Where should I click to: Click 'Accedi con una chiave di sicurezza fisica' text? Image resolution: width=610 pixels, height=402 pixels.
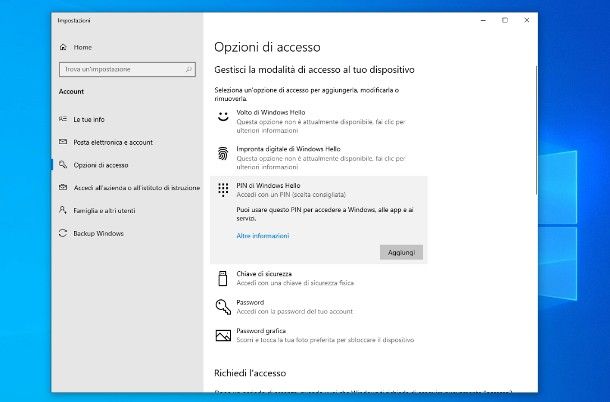[x=295, y=283]
